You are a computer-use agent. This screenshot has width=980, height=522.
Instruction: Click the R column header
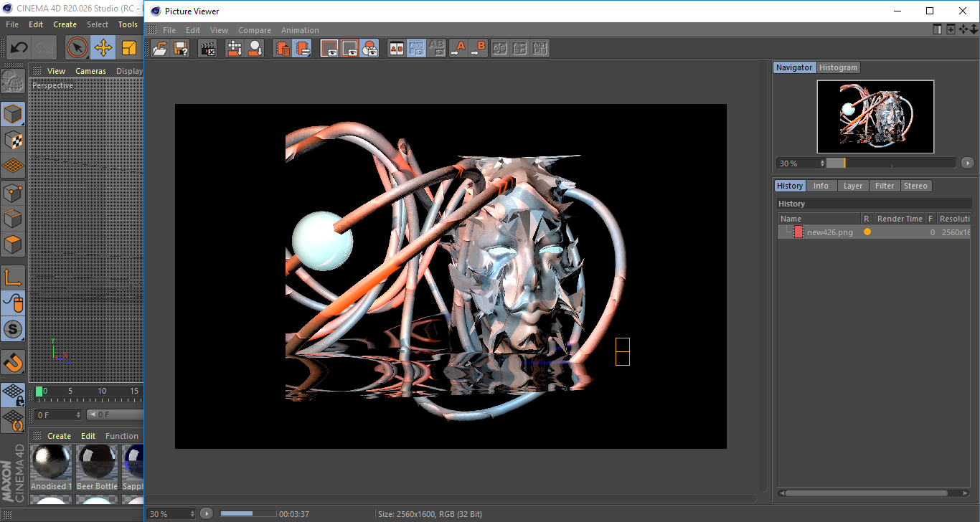tap(866, 219)
